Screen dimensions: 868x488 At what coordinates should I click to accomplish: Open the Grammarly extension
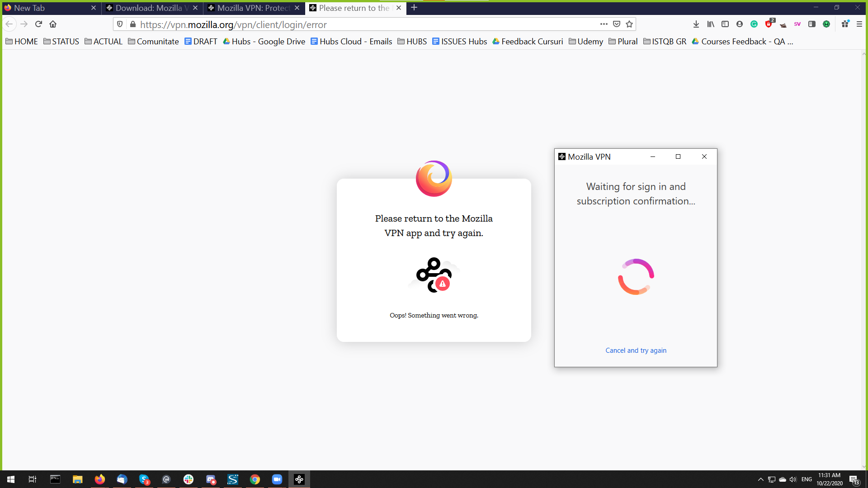pos(754,24)
